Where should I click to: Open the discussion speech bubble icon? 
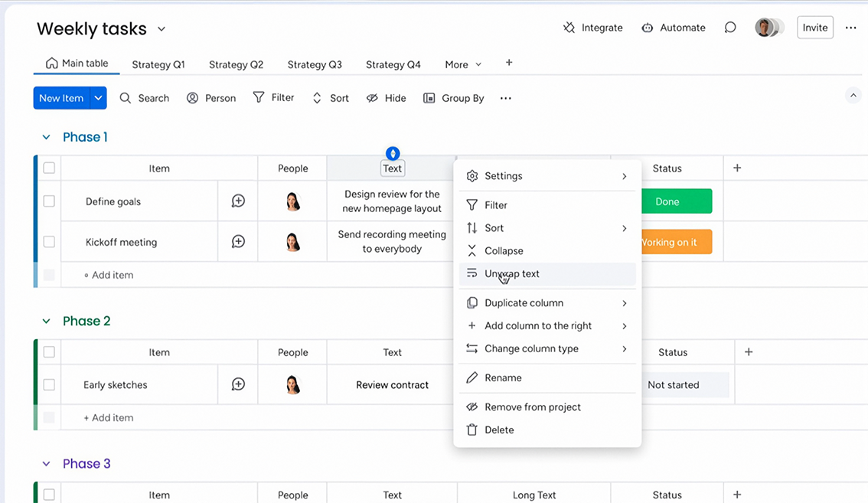[x=730, y=28]
